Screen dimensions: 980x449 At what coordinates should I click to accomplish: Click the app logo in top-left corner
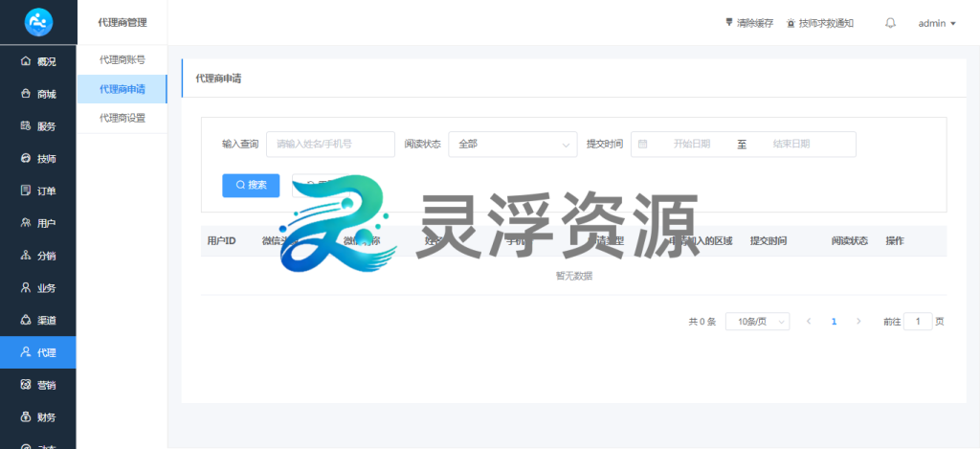pos(38,23)
